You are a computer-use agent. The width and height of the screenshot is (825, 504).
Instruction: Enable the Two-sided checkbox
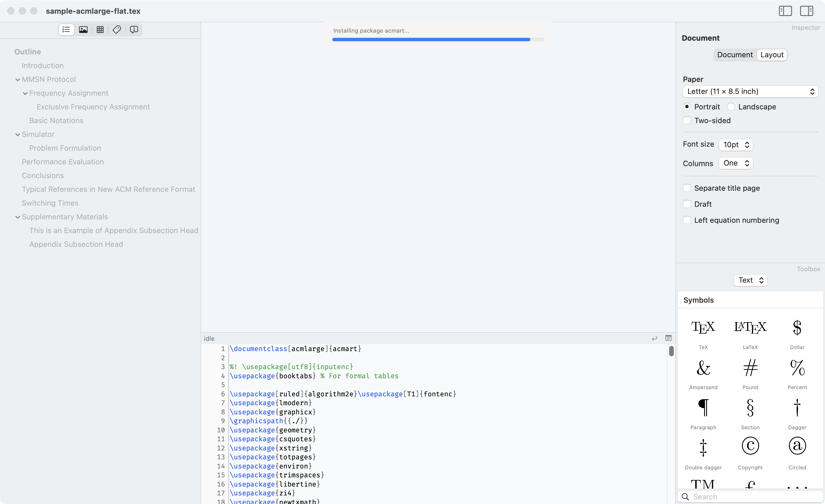tap(686, 121)
